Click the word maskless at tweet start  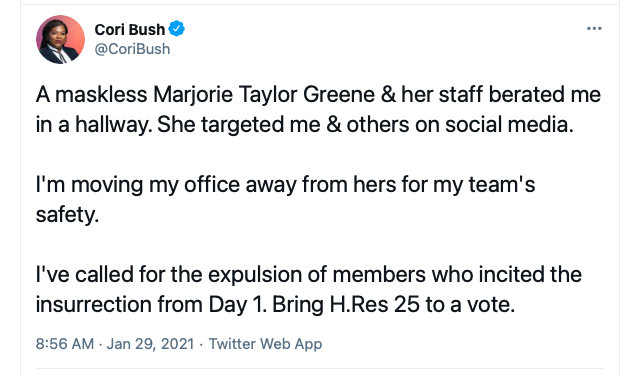point(101,95)
